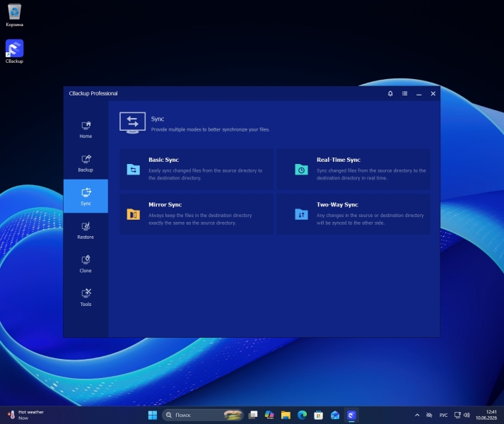The image size is (504, 424).
Task: Open the menu list icon in title bar
Action: click(x=404, y=93)
